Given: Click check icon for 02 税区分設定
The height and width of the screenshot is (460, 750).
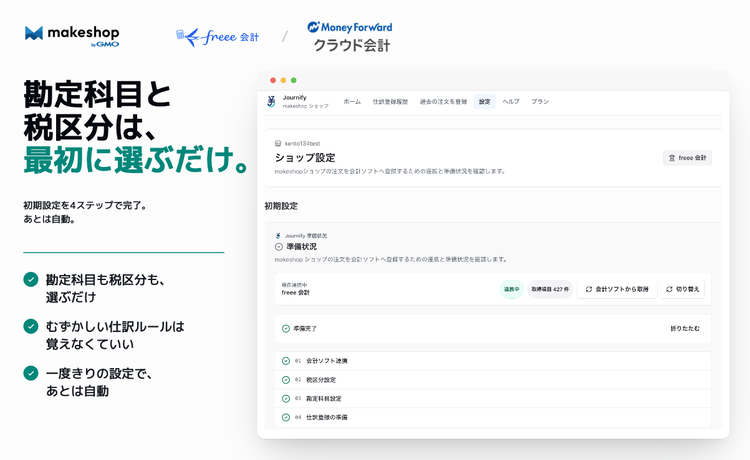Looking at the screenshot, I should pyautogui.click(x=286, y=380).
